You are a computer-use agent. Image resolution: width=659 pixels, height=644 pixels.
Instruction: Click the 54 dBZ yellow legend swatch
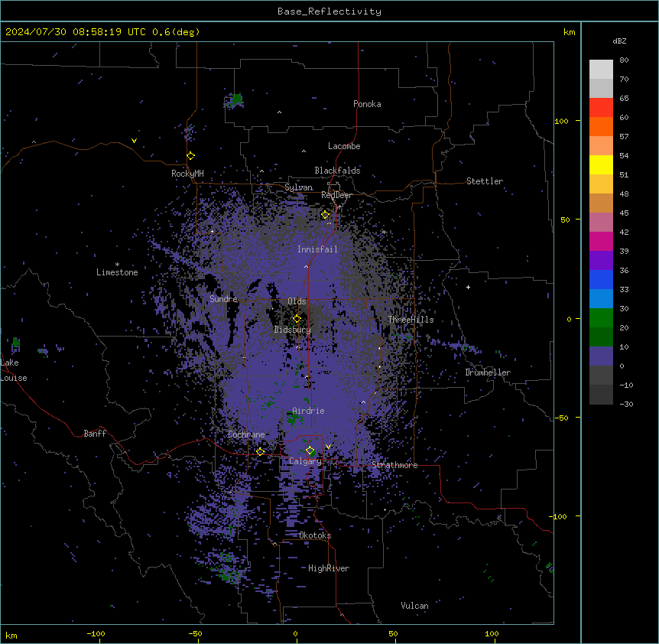601,164
